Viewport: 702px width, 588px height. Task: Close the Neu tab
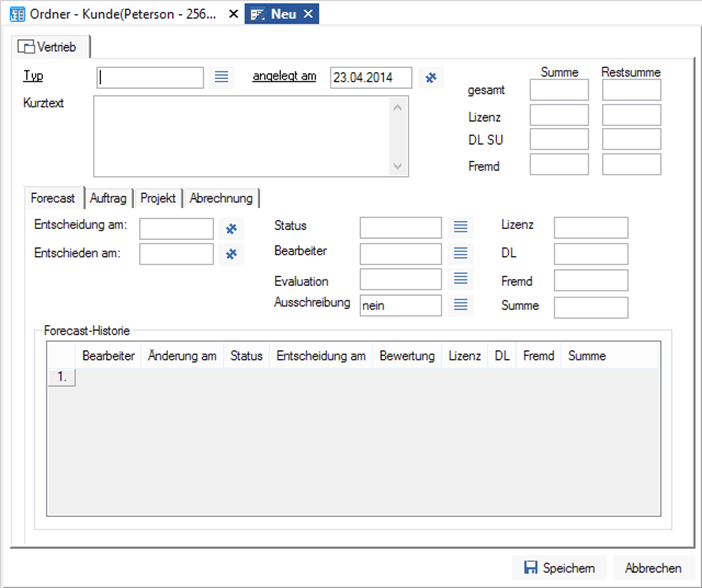pyautogui.click(x=308, y=13)
